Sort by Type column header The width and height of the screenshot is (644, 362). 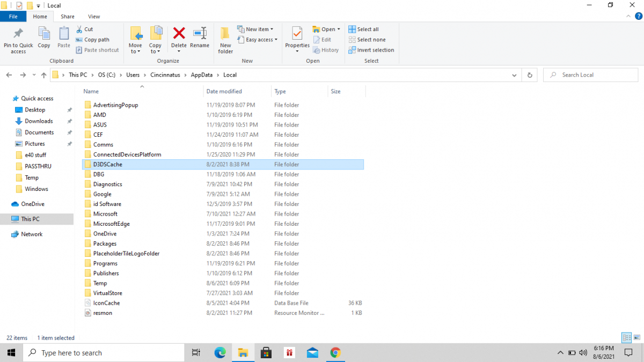click(x=299, y=91)
